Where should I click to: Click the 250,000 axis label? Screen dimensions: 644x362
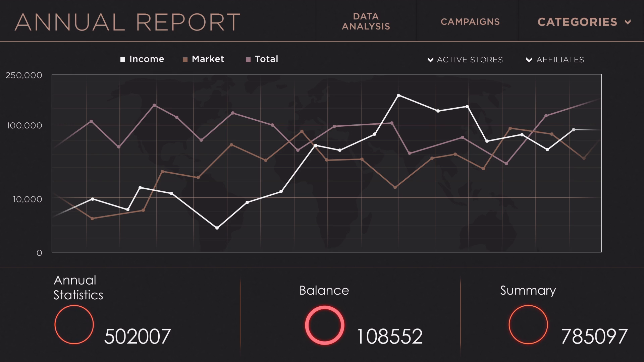click(x=24, y=75)
